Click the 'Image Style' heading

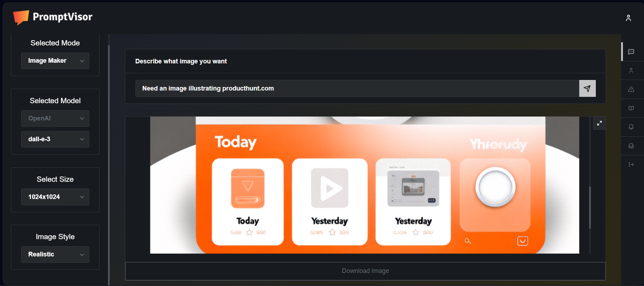click(x=55, y=237)
